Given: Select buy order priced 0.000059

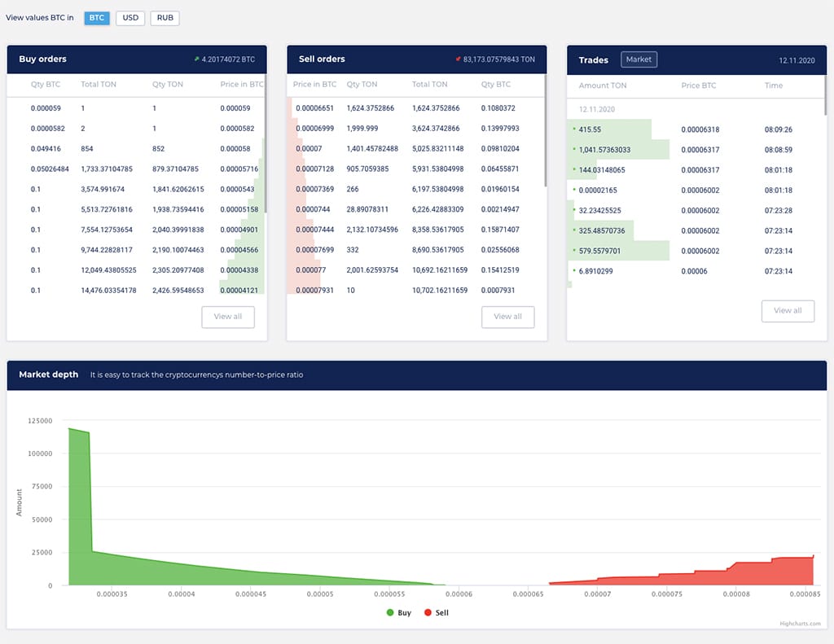Looking at the screenshot, I should pyautogui.click(x=136, y=108).
